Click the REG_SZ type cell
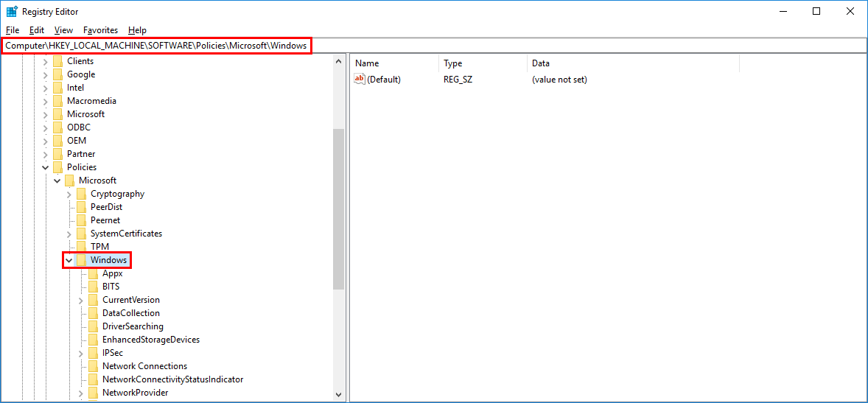This screenshot has height=403, width=868. (458, 80)
